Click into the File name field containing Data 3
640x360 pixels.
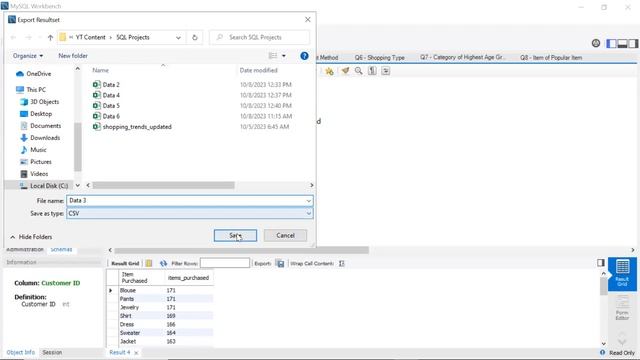pyautogui.click(x=186, y=201)
